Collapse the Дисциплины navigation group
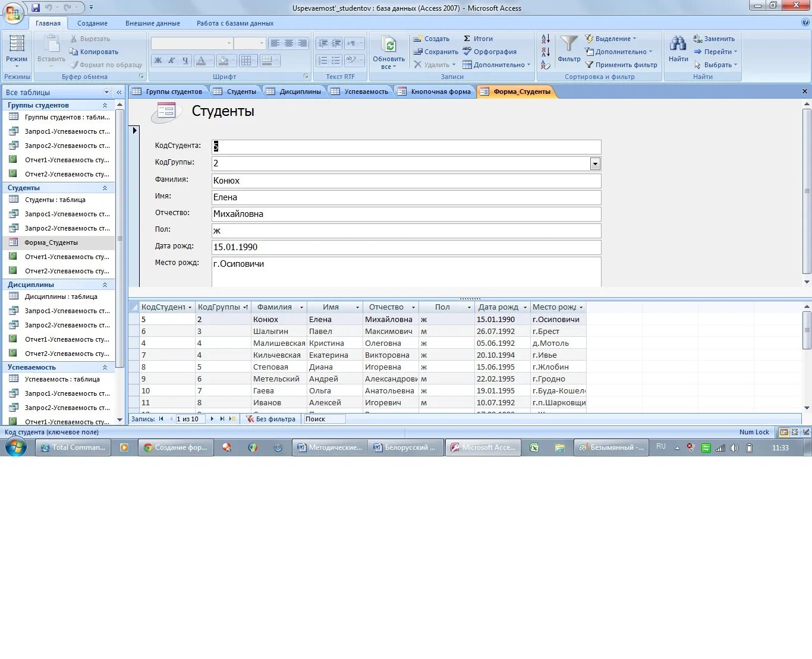 click(x=105, y=285)
